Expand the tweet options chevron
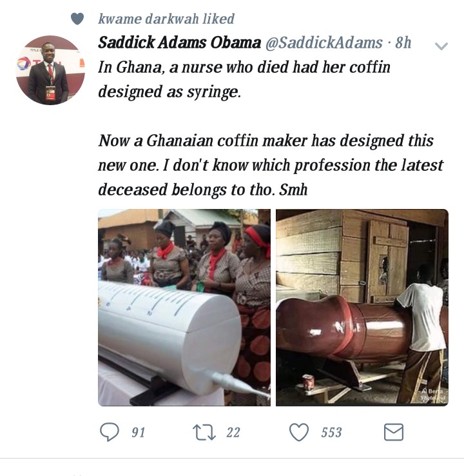 (x=441, y=46)
